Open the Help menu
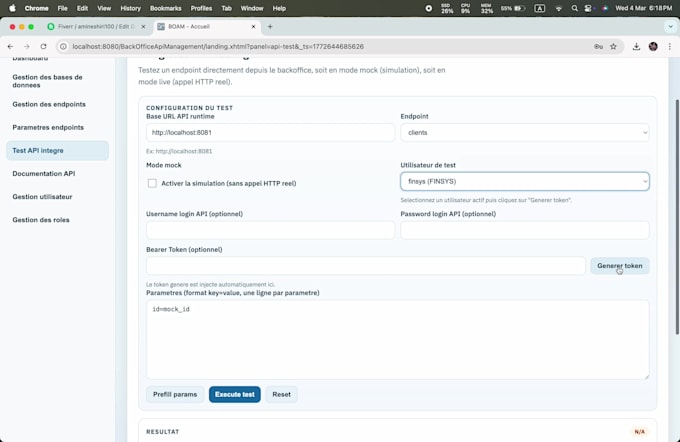Viewport: 680px width, 442px height. pos(279,8)
